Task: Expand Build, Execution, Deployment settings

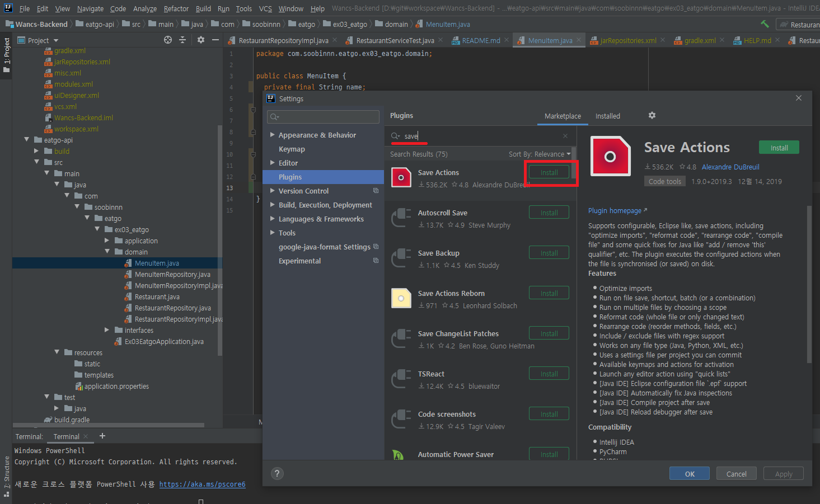Action: 273,205
